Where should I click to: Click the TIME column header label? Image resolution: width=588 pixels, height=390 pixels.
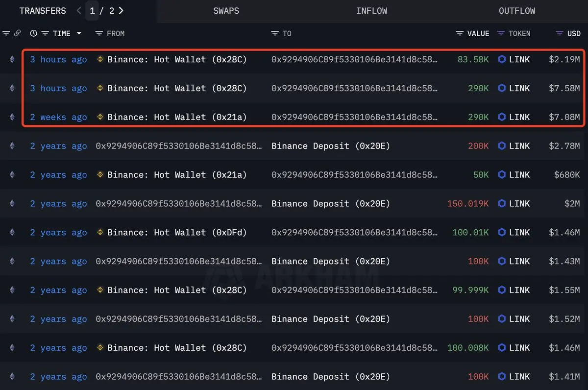pyautogui.click(x=62, y=33)
